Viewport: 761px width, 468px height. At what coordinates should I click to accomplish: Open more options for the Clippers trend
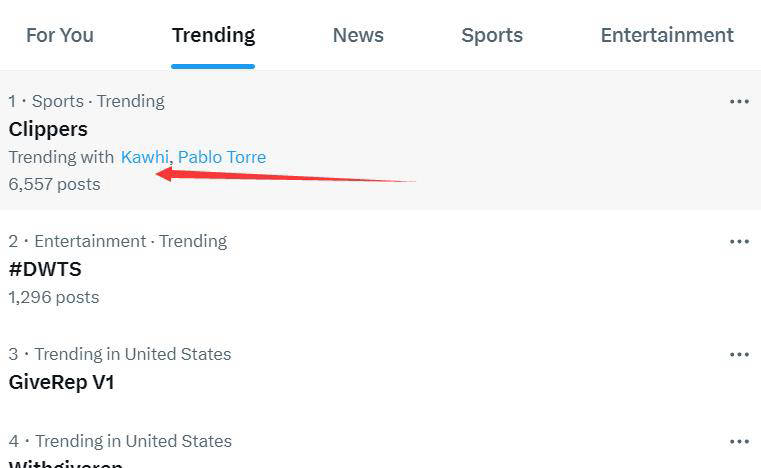click(x=739, y=101)
